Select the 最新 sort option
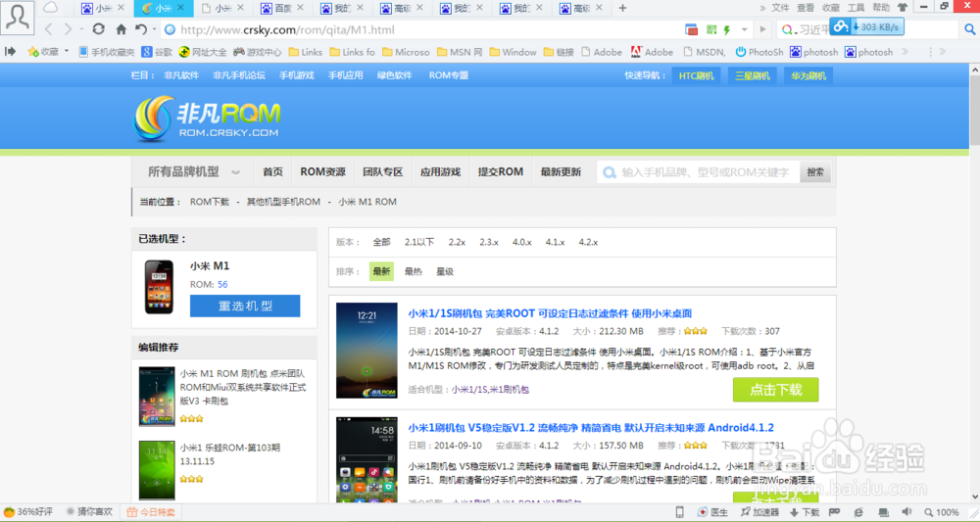This screenshot has height=522, width=980. pyautogui.click(x=381, y=271)
